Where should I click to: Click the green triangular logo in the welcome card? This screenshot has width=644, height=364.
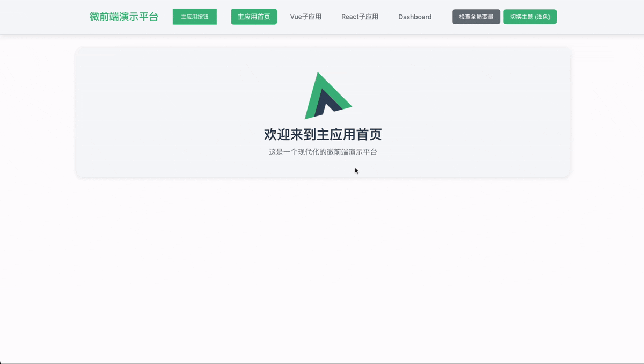pos(328,94)
